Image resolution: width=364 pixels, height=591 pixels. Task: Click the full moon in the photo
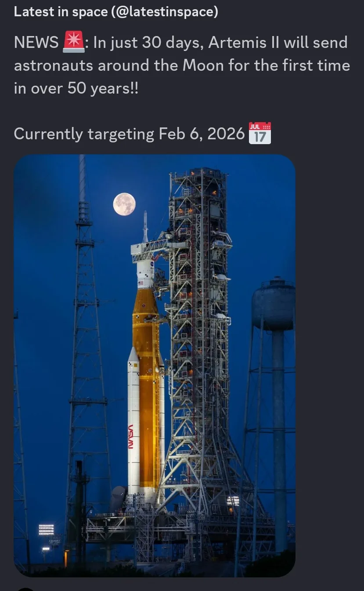(x=124, y=204)
